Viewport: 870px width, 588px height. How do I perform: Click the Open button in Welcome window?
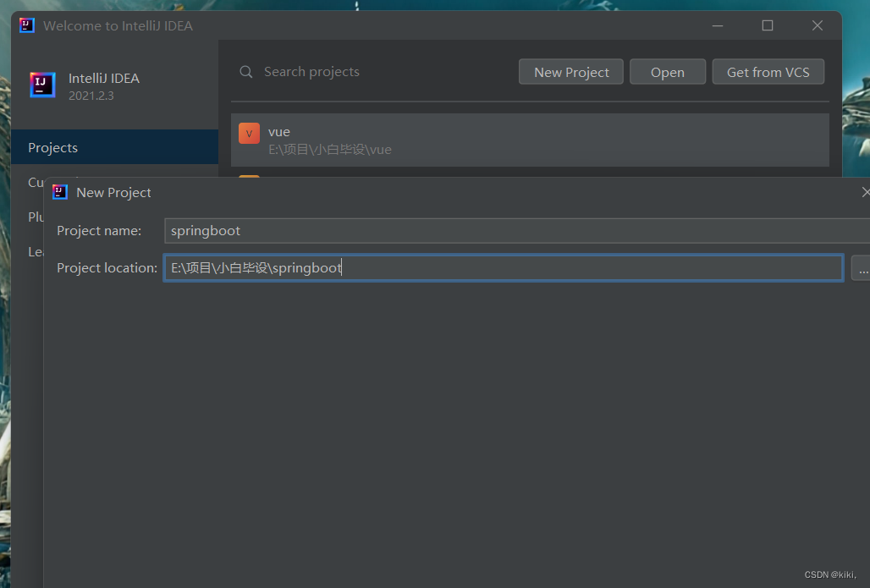(668, 72)
